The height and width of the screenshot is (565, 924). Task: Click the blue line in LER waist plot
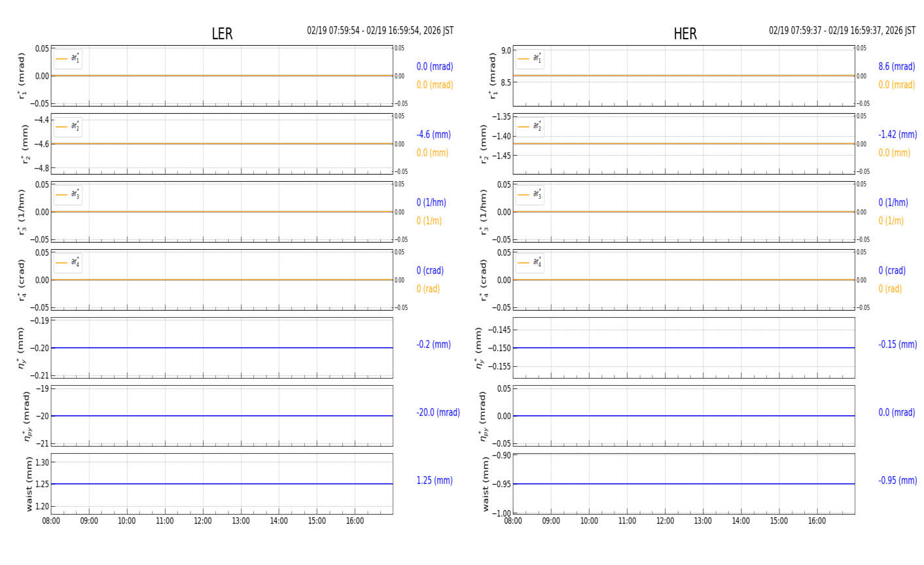tap(222, 484)
